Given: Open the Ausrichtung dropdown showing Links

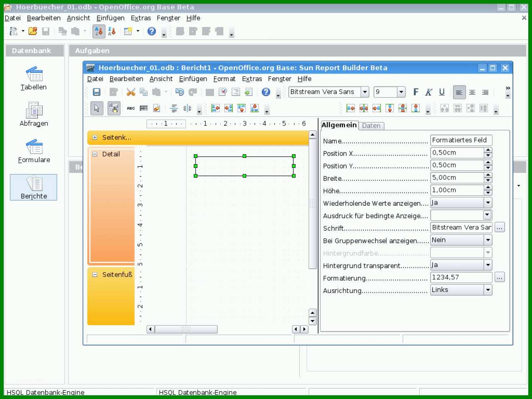Looking at the screenshot, I should point(488,290).
